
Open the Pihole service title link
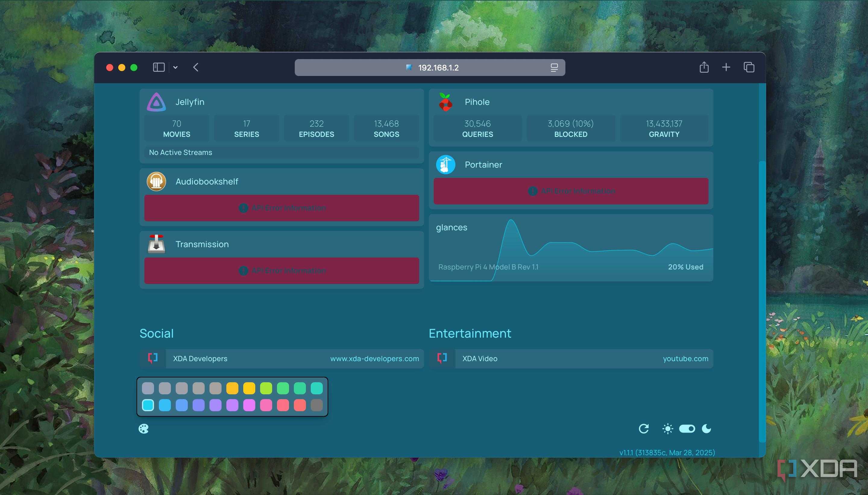click(x=477, y=102)
